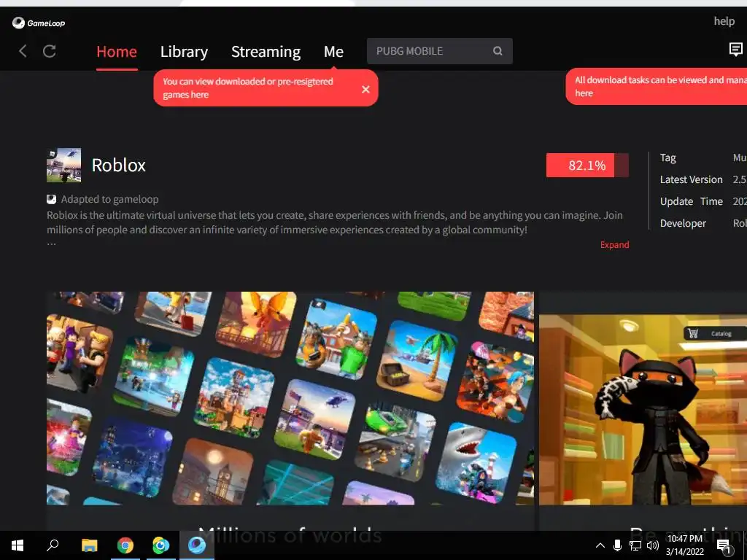Open the network tray icon
Viewport: 747px width, 560px height.
tap(635, 545)
